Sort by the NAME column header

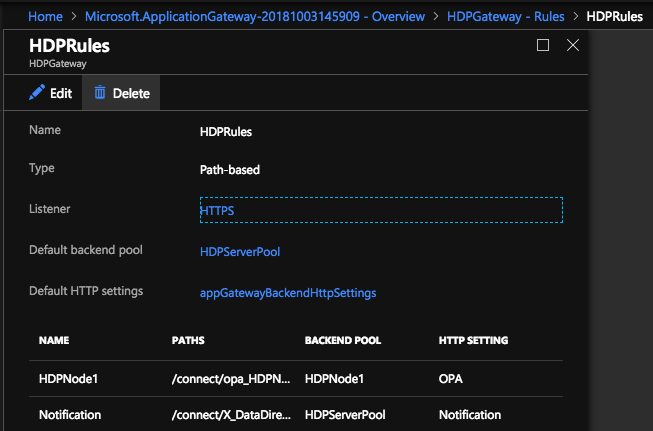[x=54, y=341]
